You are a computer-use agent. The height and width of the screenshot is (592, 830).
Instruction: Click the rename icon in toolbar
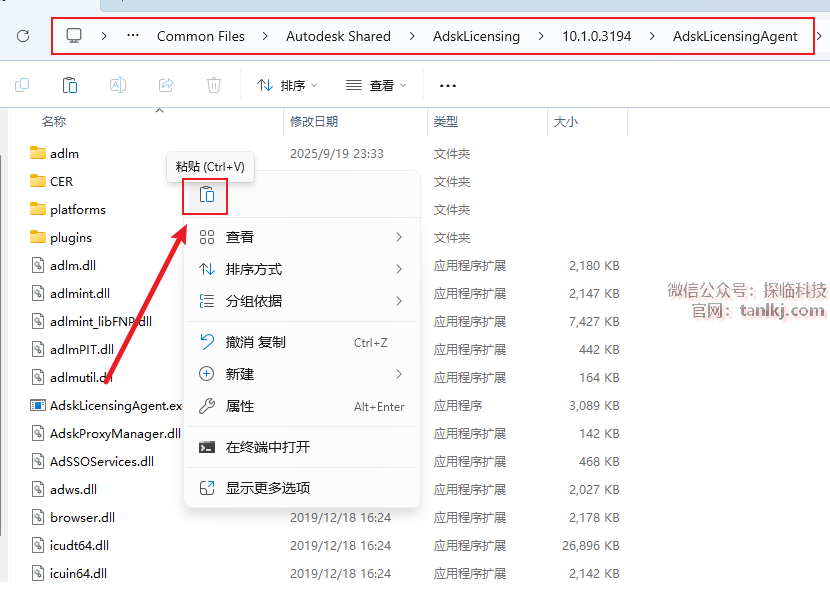click(117, 86)
